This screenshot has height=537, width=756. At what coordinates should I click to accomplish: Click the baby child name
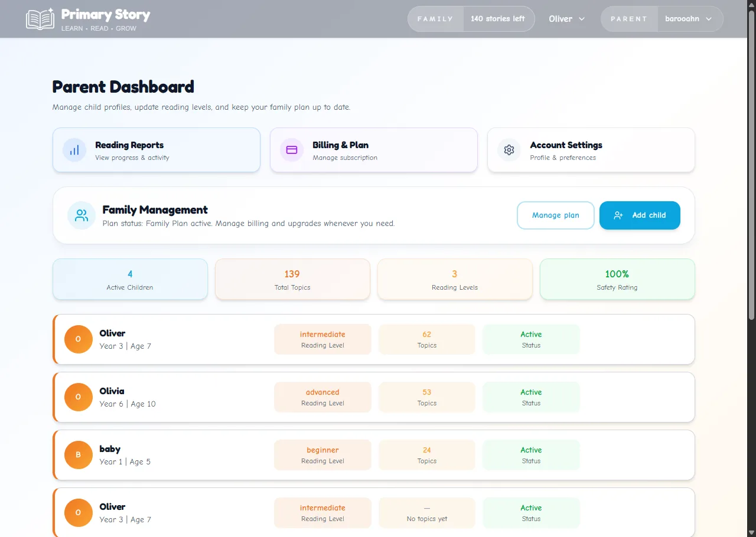[x=110, y=449]
